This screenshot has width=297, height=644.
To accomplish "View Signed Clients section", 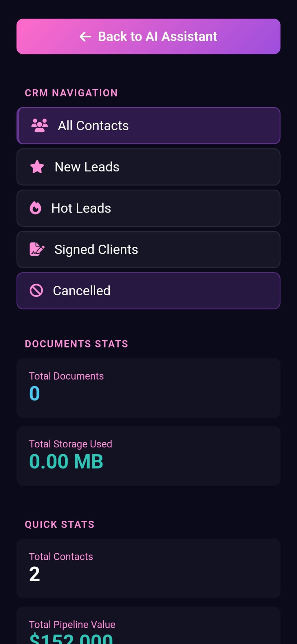I will point(148,249).
